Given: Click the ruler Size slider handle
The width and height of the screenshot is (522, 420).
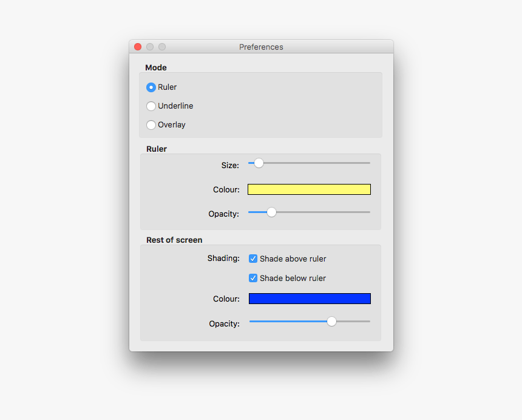Looking at the screenshot, I should click(x=258, y=163).
